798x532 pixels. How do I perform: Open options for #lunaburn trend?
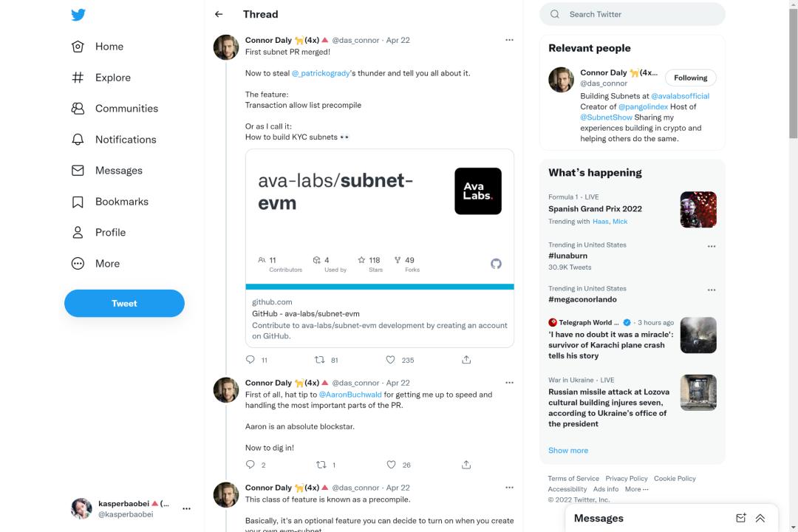click(712, 246)
